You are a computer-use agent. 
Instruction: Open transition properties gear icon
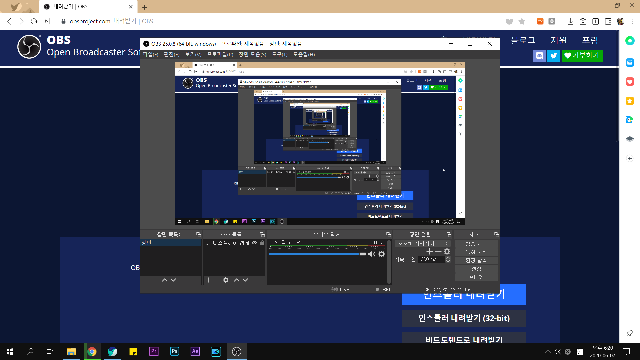click(x=447, y=251)
